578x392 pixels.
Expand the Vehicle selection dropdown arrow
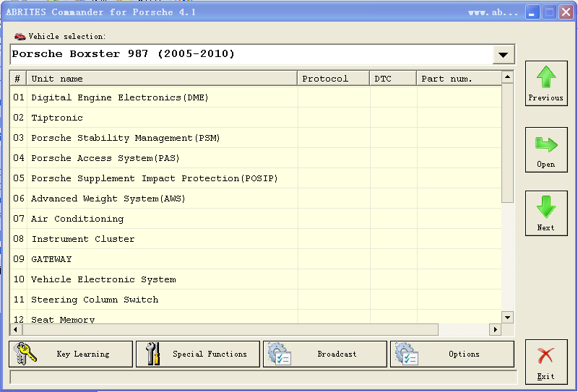[x=503, y=55]
